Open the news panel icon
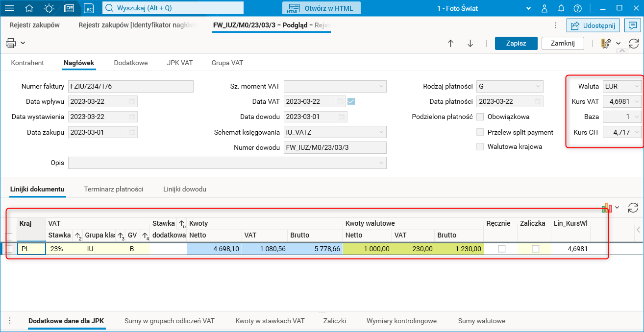 (69, 8)
